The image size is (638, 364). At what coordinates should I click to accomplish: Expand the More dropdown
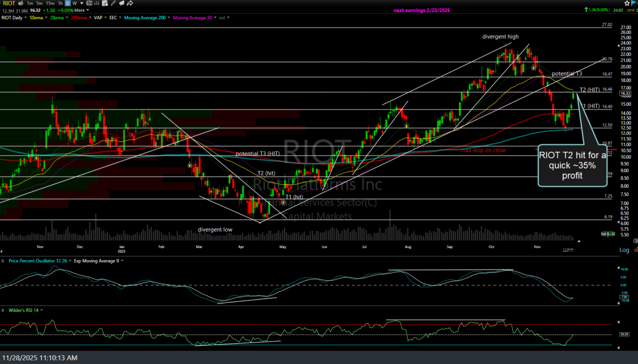coord(81,10)
